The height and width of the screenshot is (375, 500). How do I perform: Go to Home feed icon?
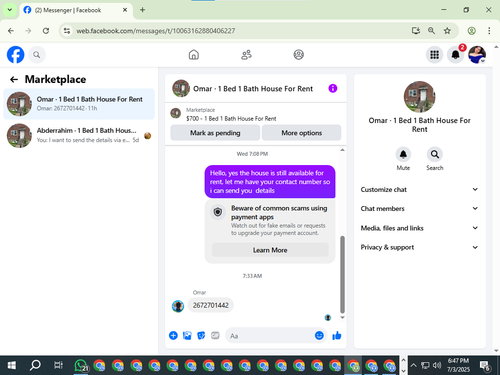194,55
